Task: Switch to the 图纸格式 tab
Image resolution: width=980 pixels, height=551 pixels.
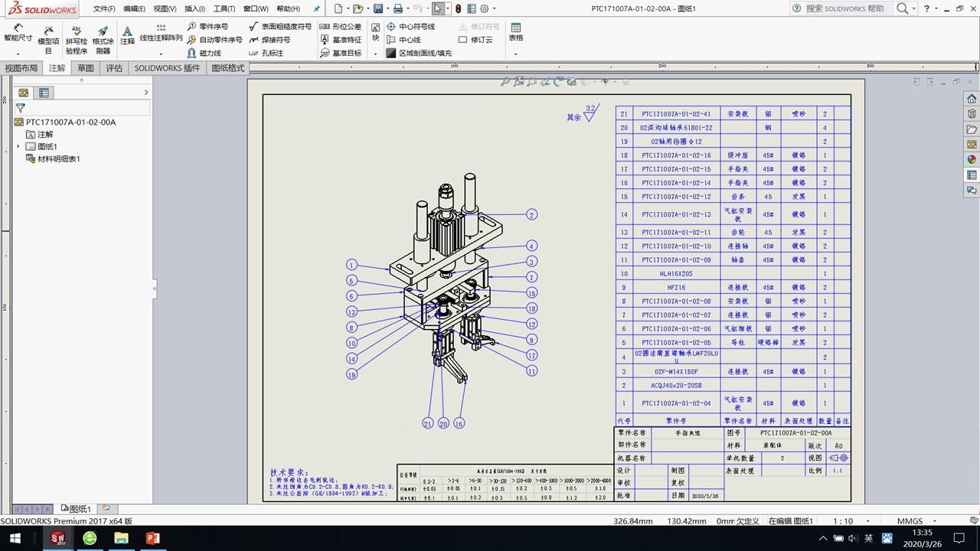Action: [228, 68]
